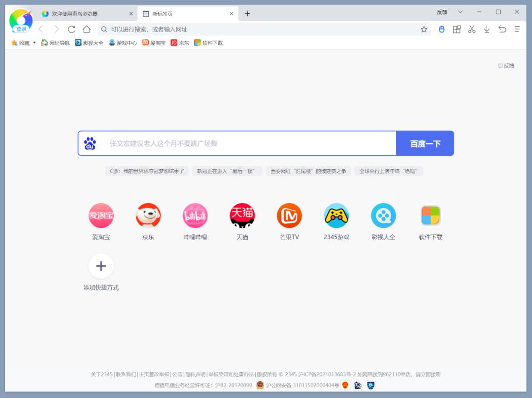
Task: Open the 2345游戏 shortcut icon
Action: coord(336,216)
